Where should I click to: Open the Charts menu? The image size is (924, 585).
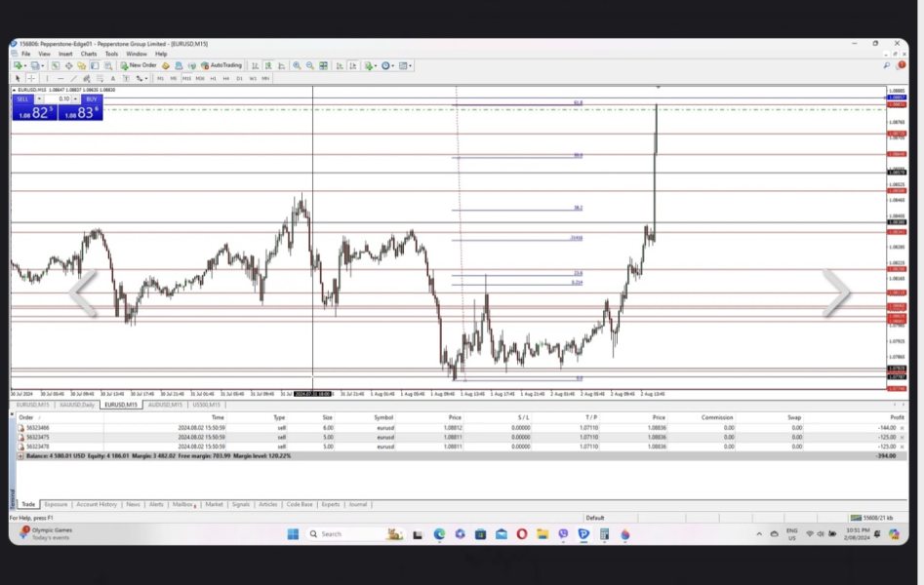[89, 54]
